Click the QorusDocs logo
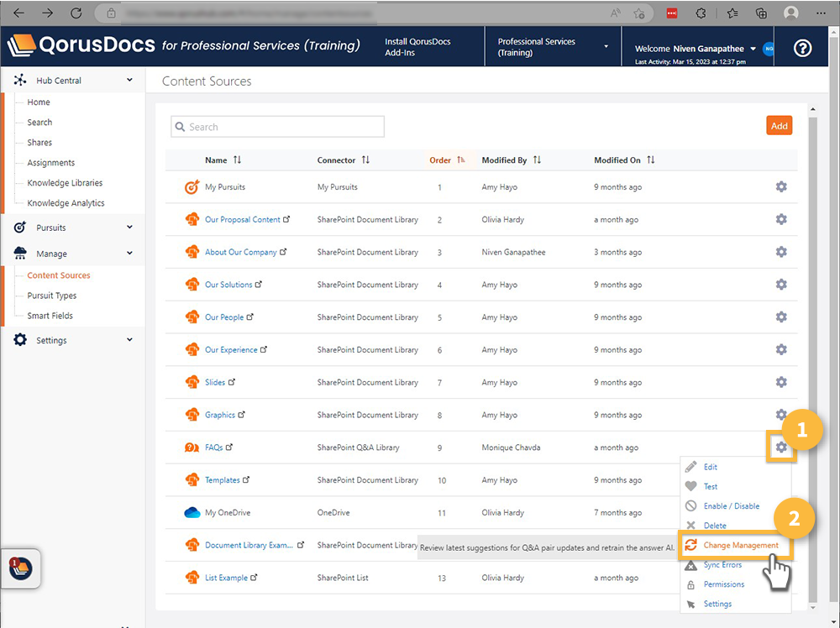The image size is (840, 628). (81, 46)
